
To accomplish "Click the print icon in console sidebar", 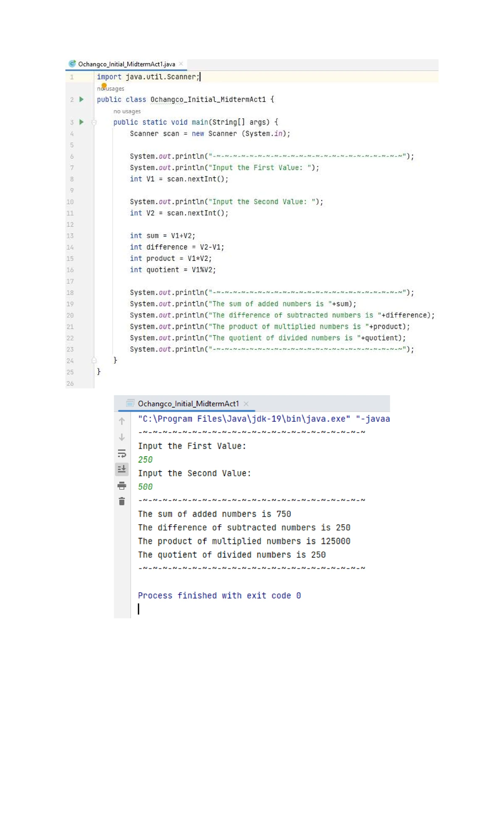I will [x=122, y=486].
